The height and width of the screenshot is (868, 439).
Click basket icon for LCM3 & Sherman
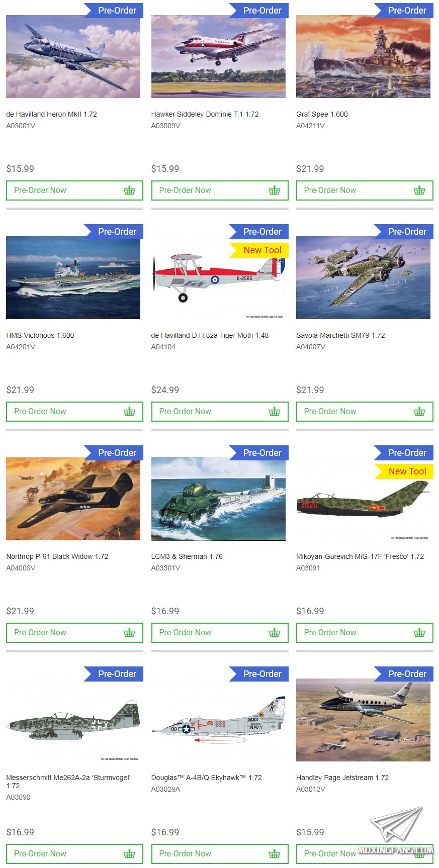coord(274,632)
